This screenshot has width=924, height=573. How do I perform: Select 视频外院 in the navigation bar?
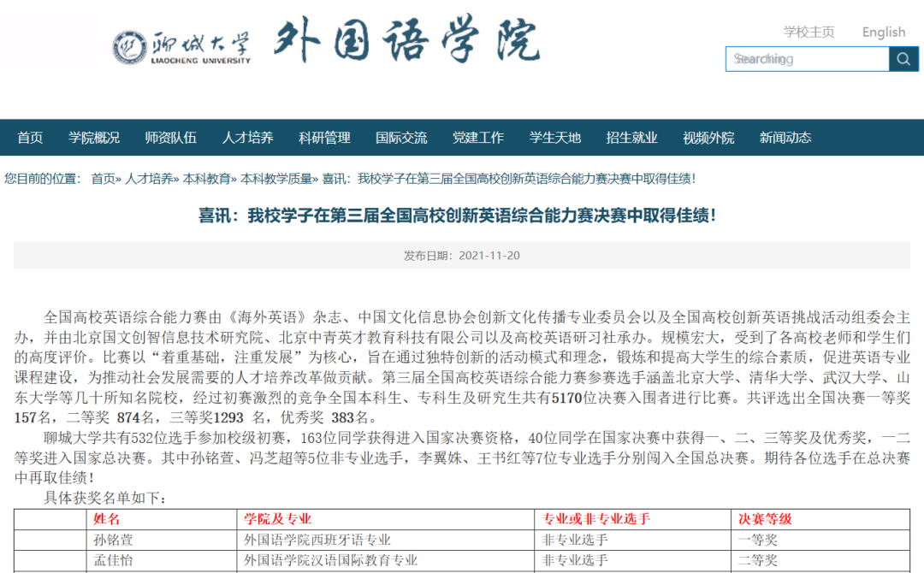[x=708, y=138]
